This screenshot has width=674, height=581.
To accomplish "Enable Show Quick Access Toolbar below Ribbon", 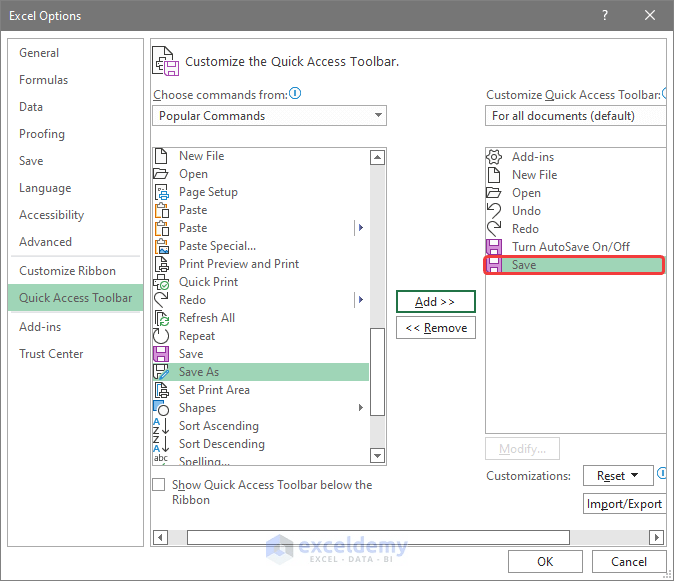I will coord(159,485).
